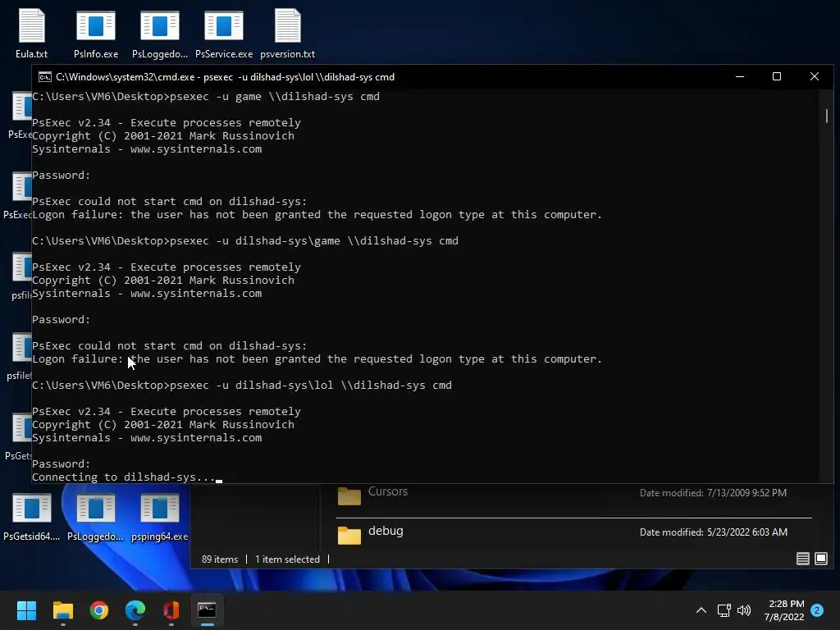This screenshot has height=630, width=840.
Task: Select the psping64.exe desktop icon
Action: (x=160, y=517)
